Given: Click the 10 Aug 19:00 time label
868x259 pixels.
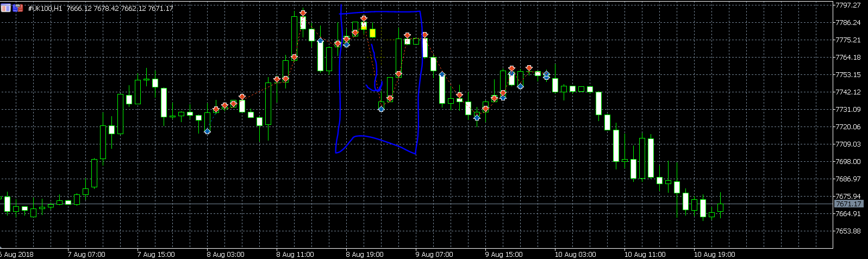Looking at the screenshot, I should click(714, 254).
